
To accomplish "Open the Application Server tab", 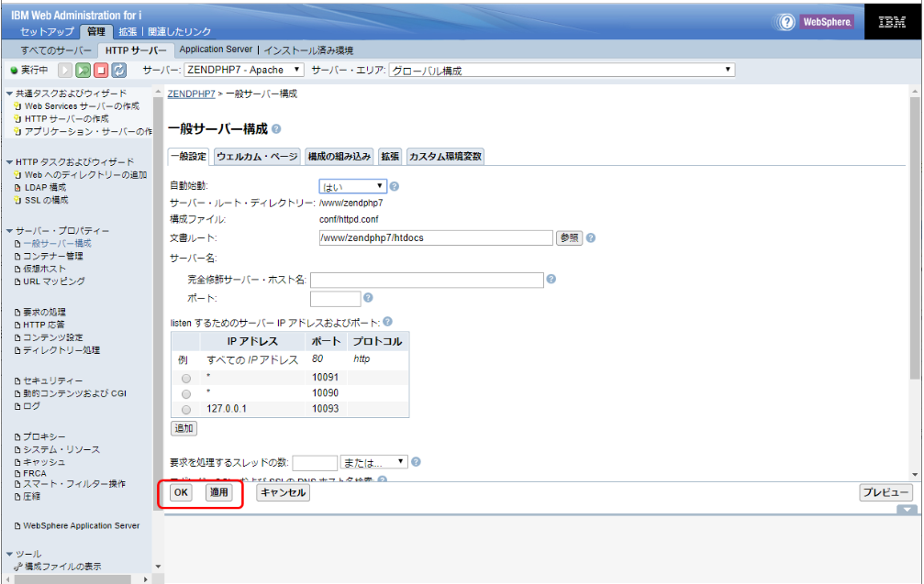I will pos(216,50).
